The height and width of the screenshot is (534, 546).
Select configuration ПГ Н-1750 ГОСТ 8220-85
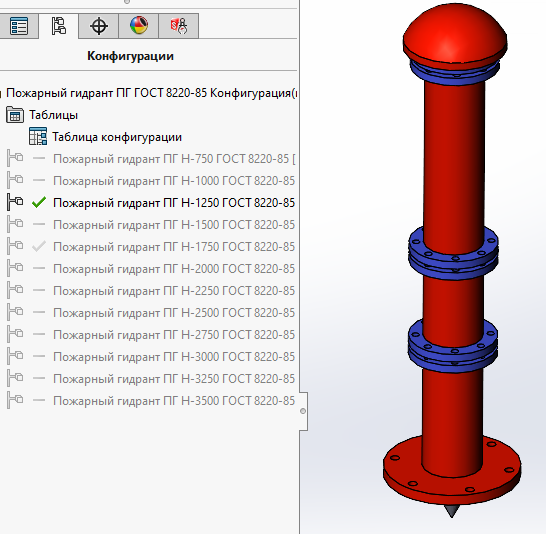pos(174,247)
